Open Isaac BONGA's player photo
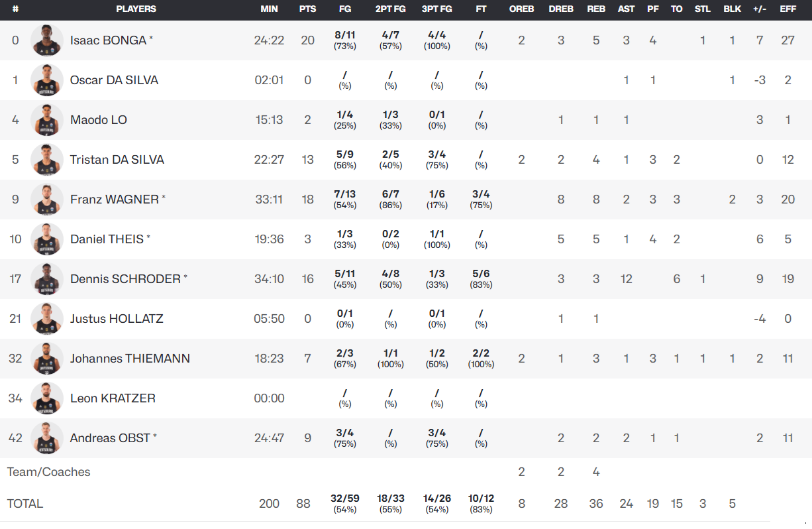This screenshot has height=529, width=812. coord(47,40)
